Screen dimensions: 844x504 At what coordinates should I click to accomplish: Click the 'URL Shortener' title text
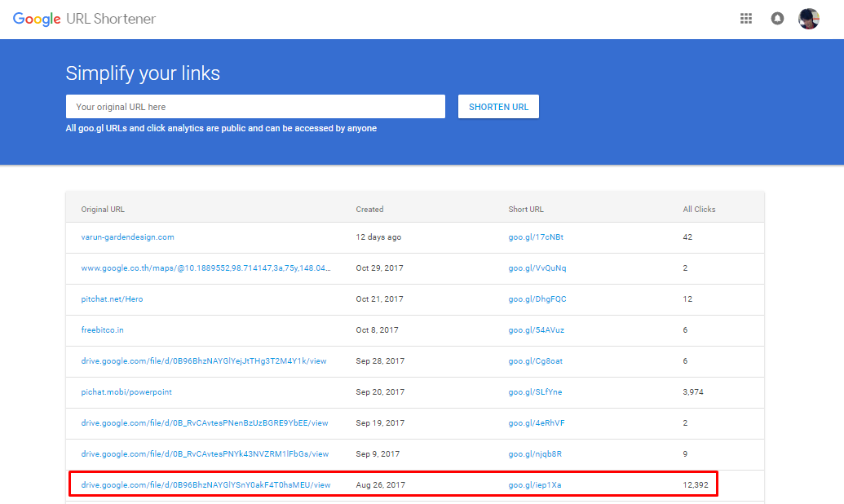tap(111, 19)
